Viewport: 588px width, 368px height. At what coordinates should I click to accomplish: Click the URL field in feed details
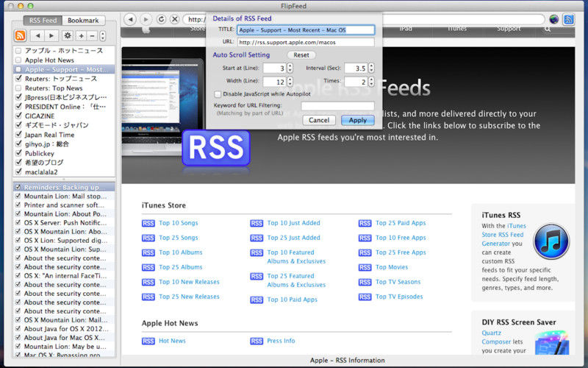tap(306, 42)
